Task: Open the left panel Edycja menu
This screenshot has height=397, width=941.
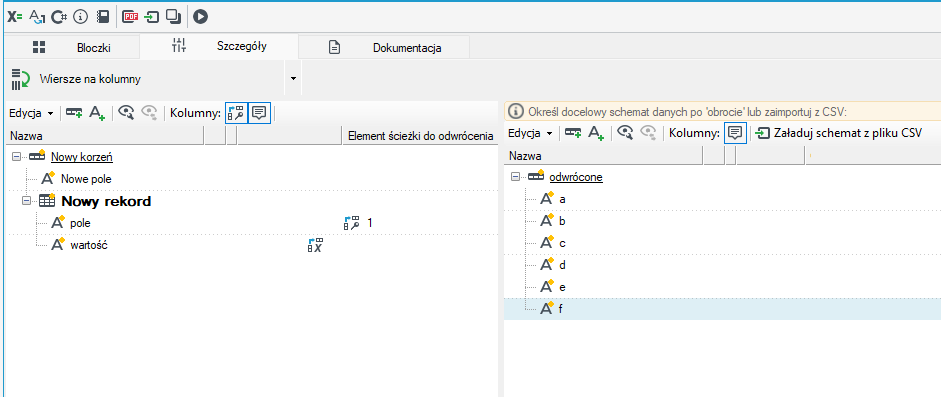Action: [31, 113]
